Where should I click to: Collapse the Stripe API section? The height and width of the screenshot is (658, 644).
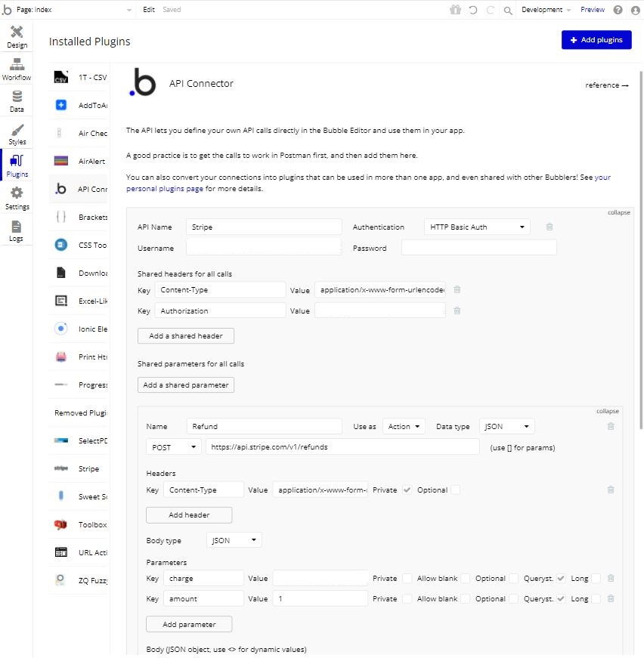click(x=619, y=212)
